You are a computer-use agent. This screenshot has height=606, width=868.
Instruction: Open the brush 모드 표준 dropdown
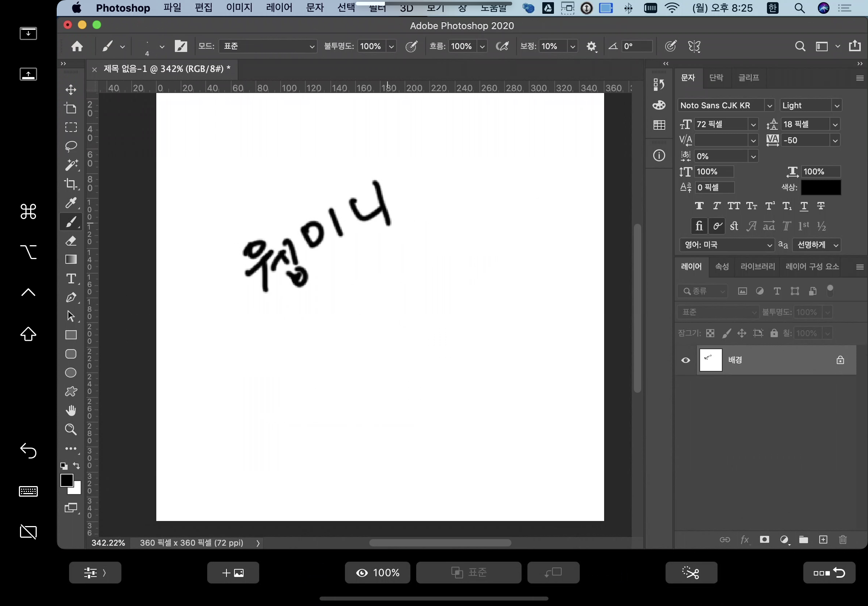pos(268,46)
